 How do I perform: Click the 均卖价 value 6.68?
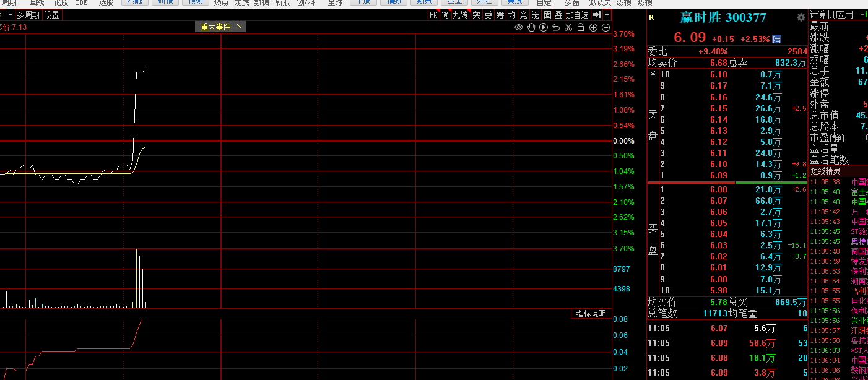(x=718, y=63)
